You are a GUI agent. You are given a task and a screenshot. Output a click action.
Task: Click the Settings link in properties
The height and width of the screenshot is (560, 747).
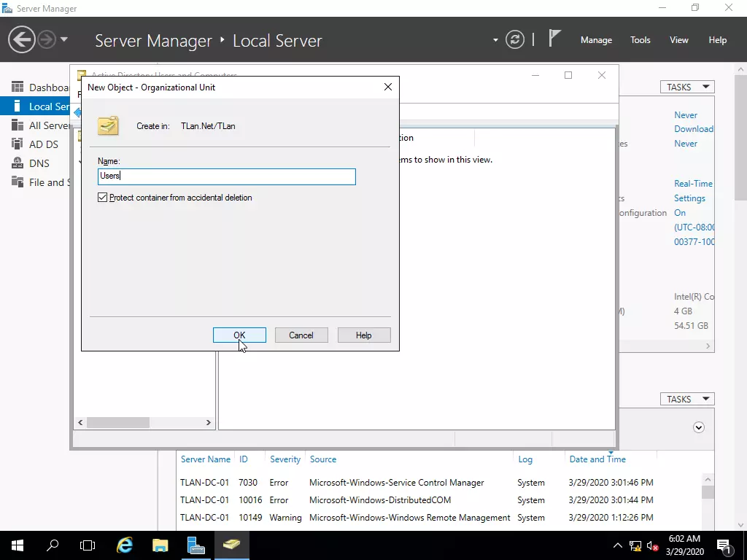click(689, 198)
